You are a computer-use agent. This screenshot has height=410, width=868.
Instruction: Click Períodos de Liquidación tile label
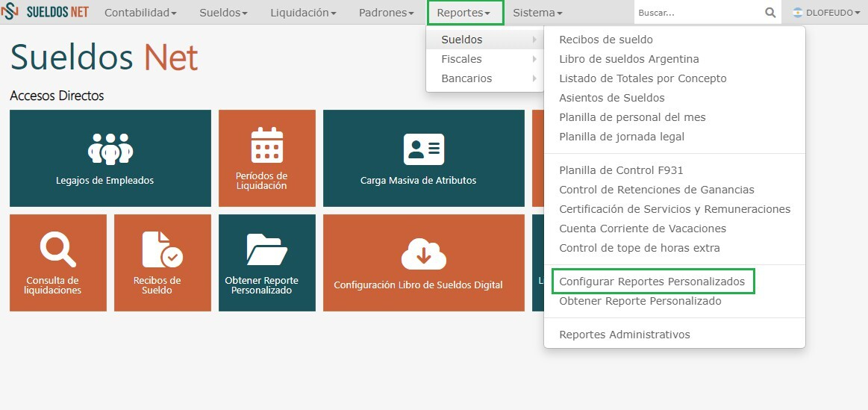coord(261,181)
